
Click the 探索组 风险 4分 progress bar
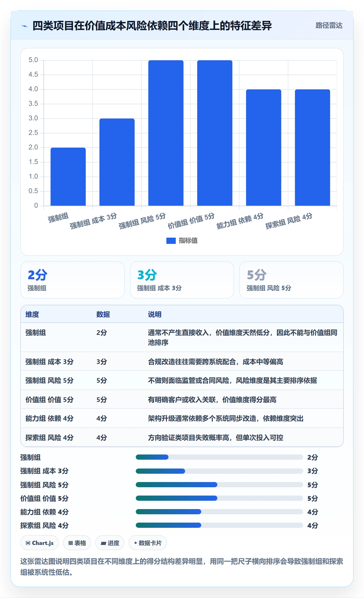219,525
